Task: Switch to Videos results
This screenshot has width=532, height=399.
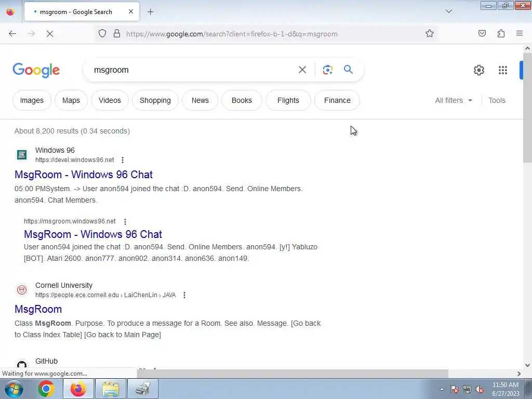Action: tap(110, 100)
